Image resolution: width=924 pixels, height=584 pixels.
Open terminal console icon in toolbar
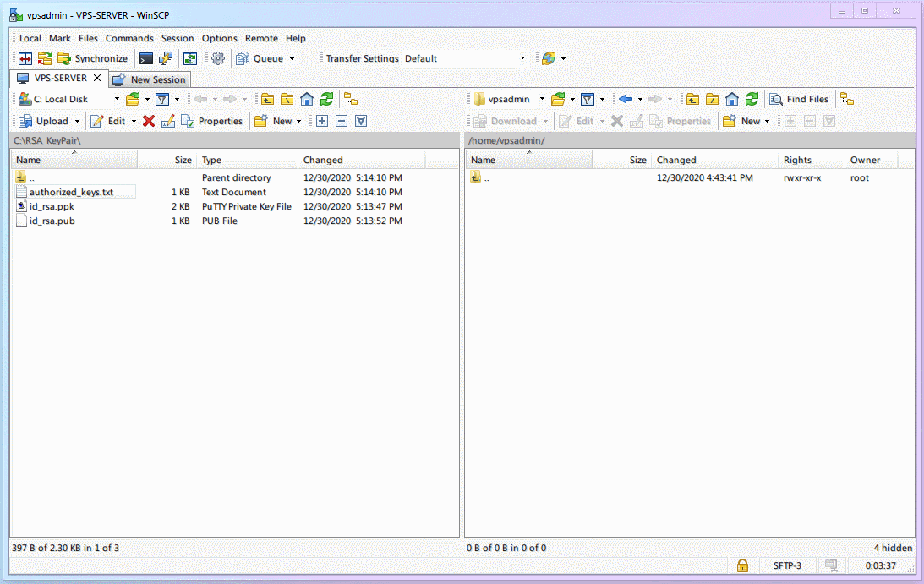[146, 58]
